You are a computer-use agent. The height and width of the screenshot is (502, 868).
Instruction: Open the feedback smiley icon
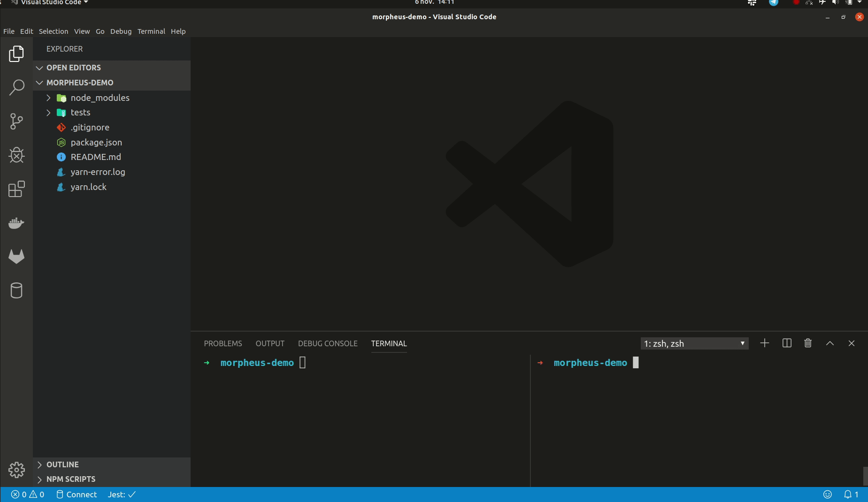(x=828, y=494)
